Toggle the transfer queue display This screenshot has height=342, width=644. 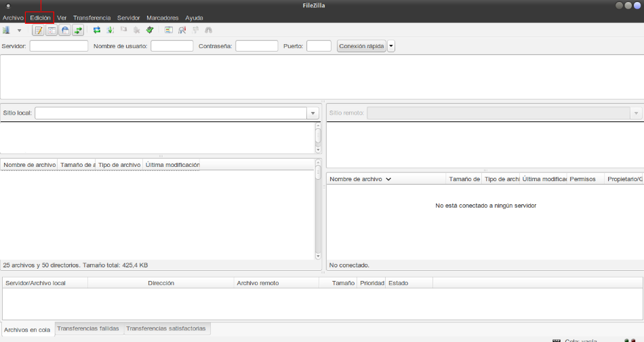(x=78, y=30)
